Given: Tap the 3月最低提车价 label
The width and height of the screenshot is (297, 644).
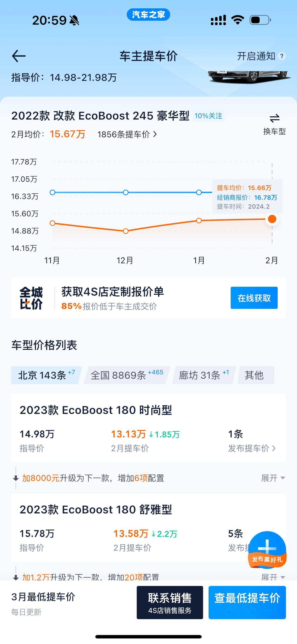Looking at the screenshot, I should [x=43, y=597].
